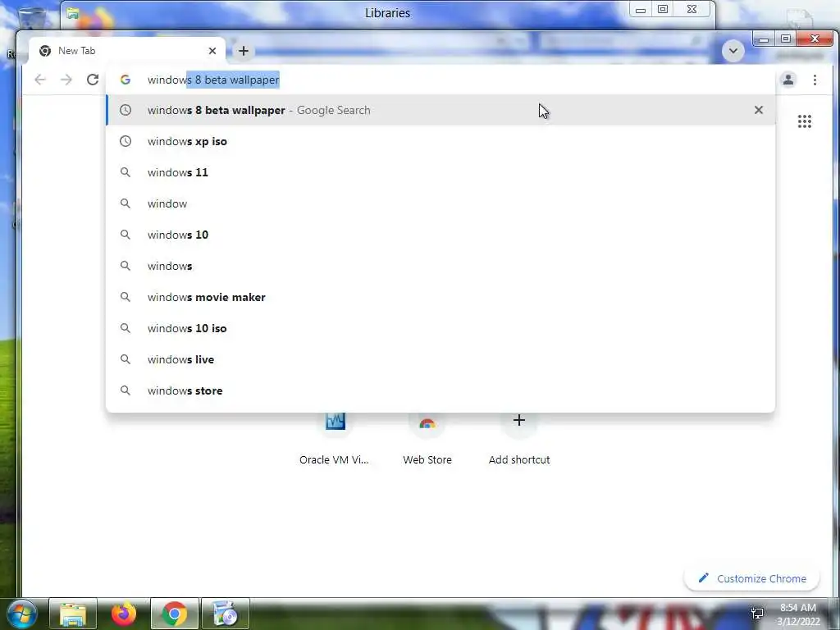This screenshot has width=840, height=630.
Task: Pick the 'windows 10' suggestion
Action: click(441, 235)
